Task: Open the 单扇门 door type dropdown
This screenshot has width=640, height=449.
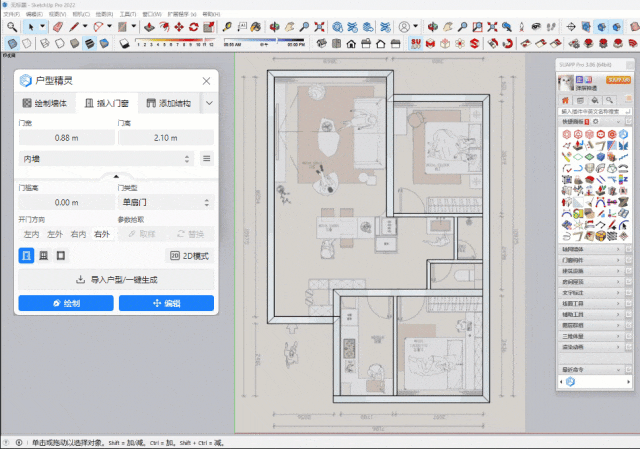Action: (x=165, y=202)
